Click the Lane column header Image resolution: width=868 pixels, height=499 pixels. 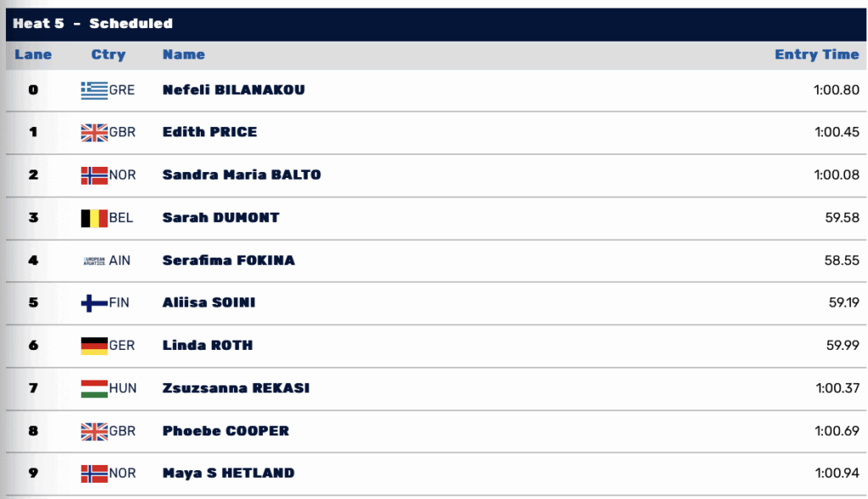[x=33, y=54]
